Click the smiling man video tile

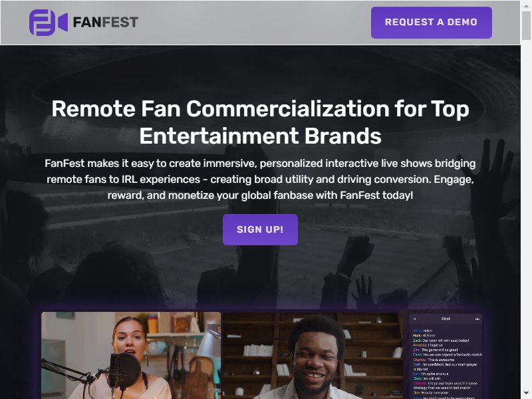pyautogui.click(x=313, y=355)
